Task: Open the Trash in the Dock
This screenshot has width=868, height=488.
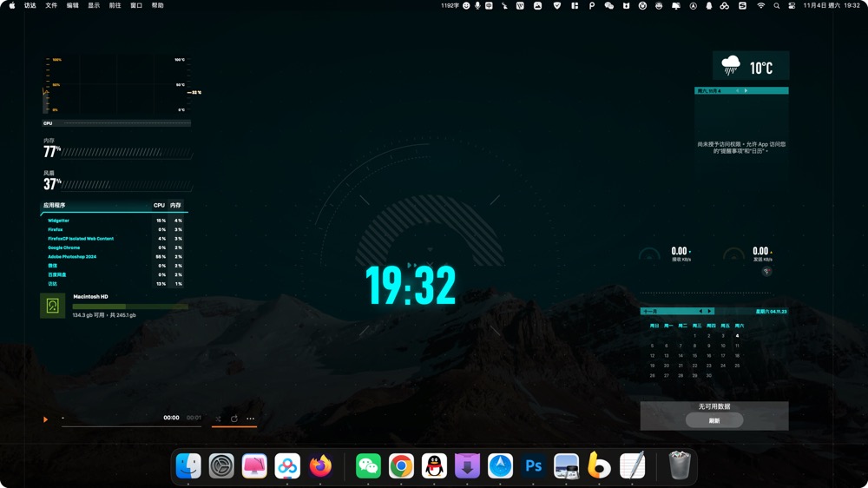Action: [680, 466]
